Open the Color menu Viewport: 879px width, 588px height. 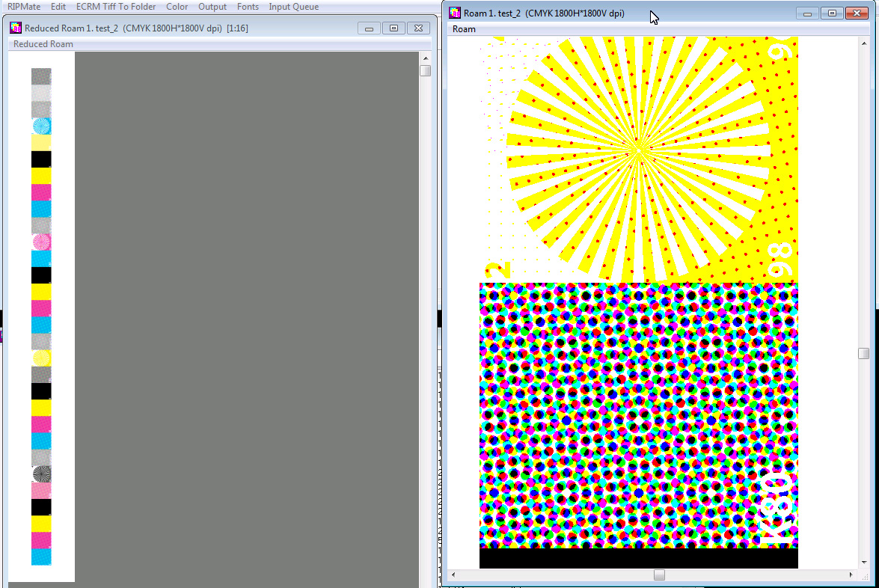point(177,7)
